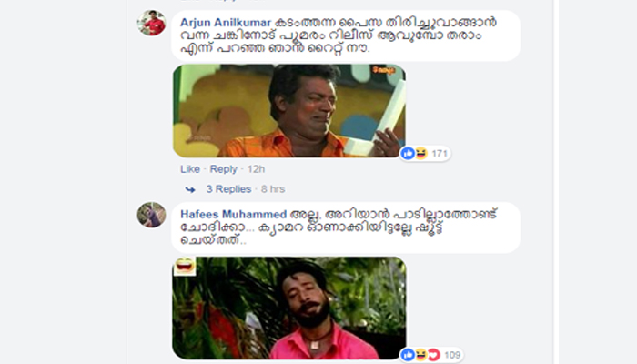637x364 pixels.
Task: Open Arjun Anilkumar's profile picture
Action: coord(151,23)
